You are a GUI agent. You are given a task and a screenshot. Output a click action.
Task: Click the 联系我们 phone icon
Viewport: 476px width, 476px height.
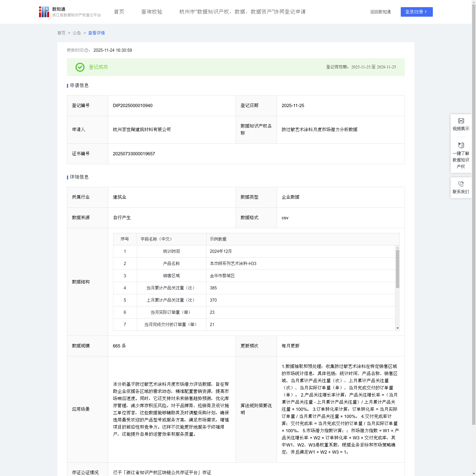tap(461, 184)
